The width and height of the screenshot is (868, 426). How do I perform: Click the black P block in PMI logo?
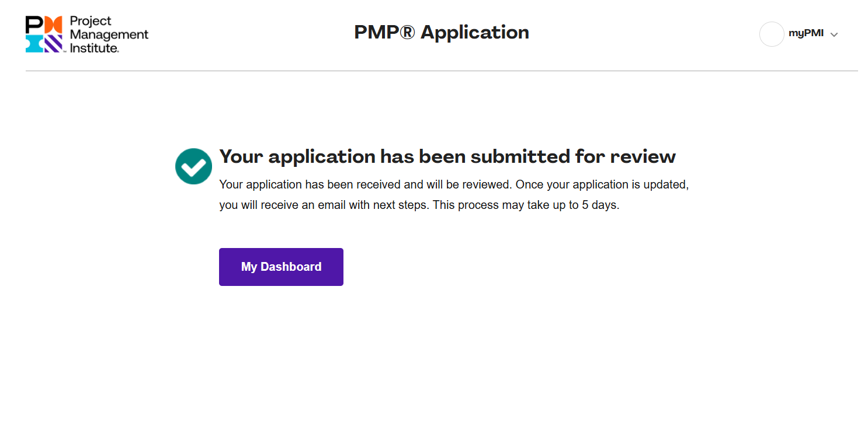tap(34, 24)
